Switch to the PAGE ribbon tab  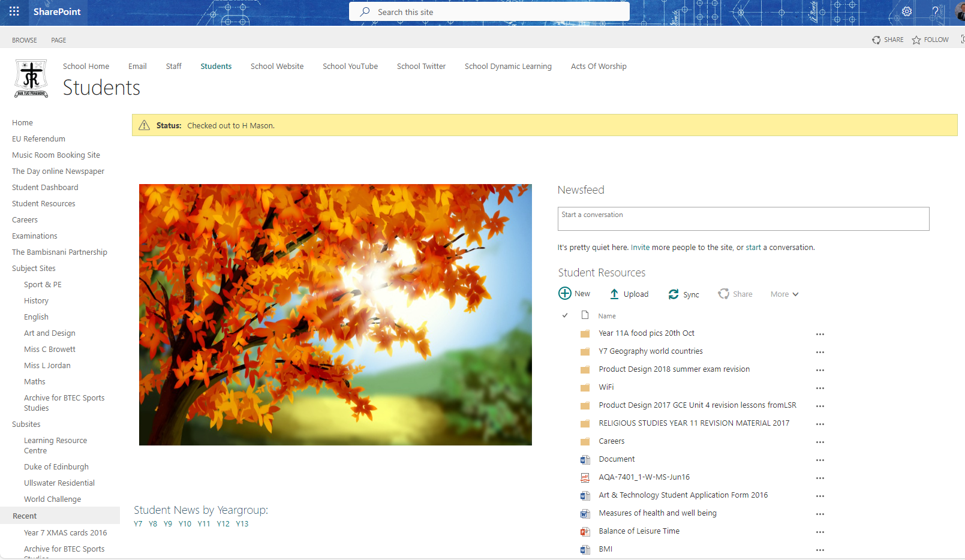59,40
